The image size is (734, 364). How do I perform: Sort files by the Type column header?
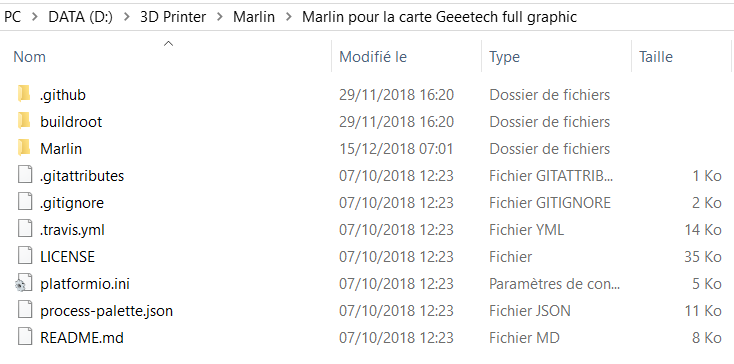tap(505, 57)
